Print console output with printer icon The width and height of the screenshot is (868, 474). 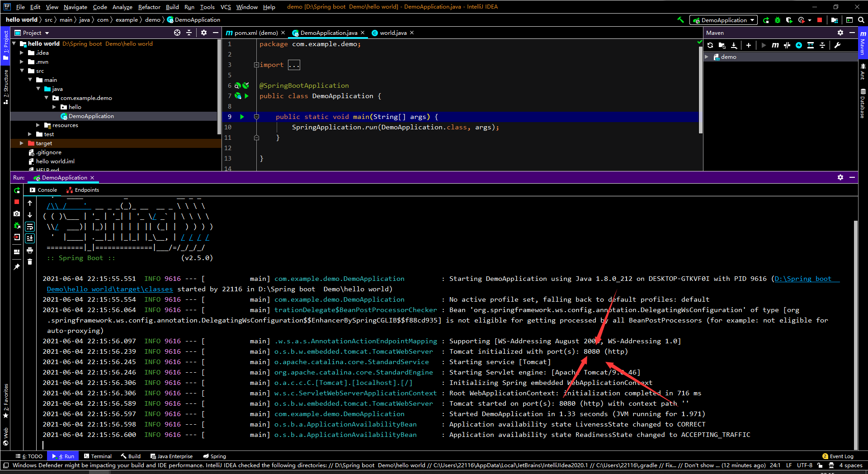tap(30, 250)
